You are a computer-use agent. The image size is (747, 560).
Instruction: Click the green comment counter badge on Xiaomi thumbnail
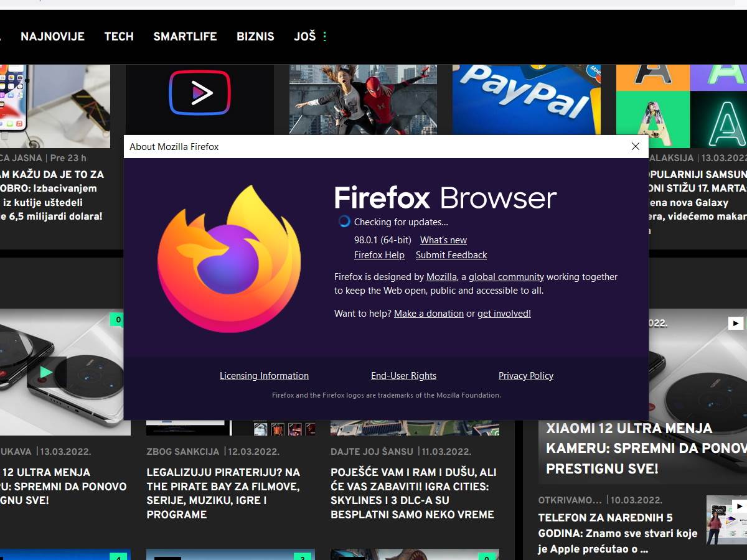point(117,319)
